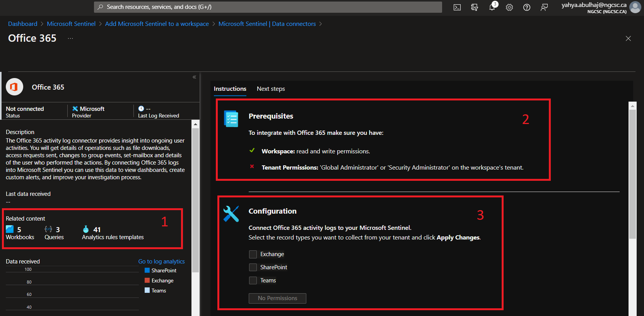Click the left pane scrollbar up arrow

195,124
